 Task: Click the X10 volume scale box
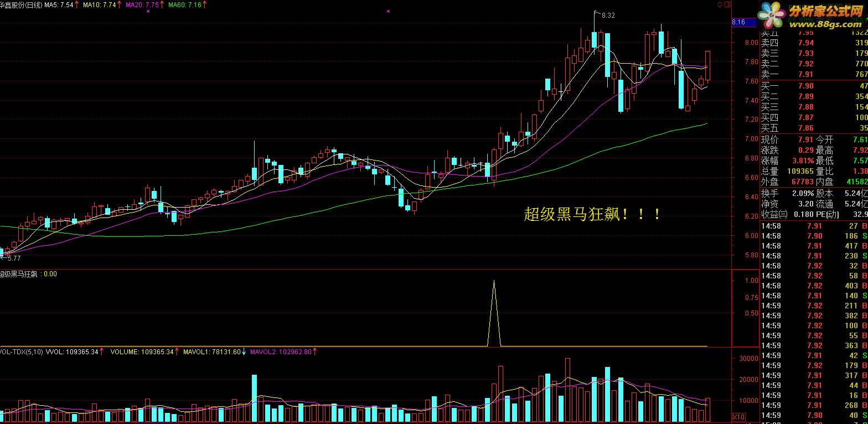(738, 417)
